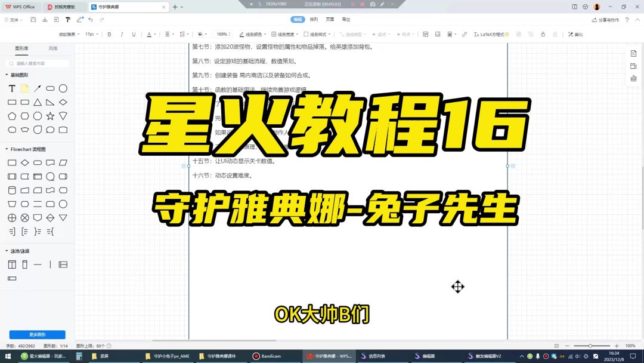Switch to the 风格 style tab

(x=53, y=48)
